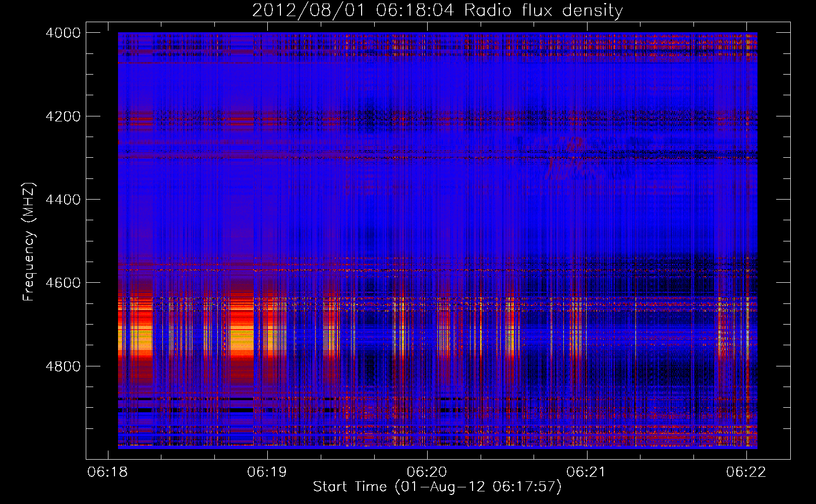Click the 4200 frequency tick label
Screen dimensions: 816x504
[63, 116]
